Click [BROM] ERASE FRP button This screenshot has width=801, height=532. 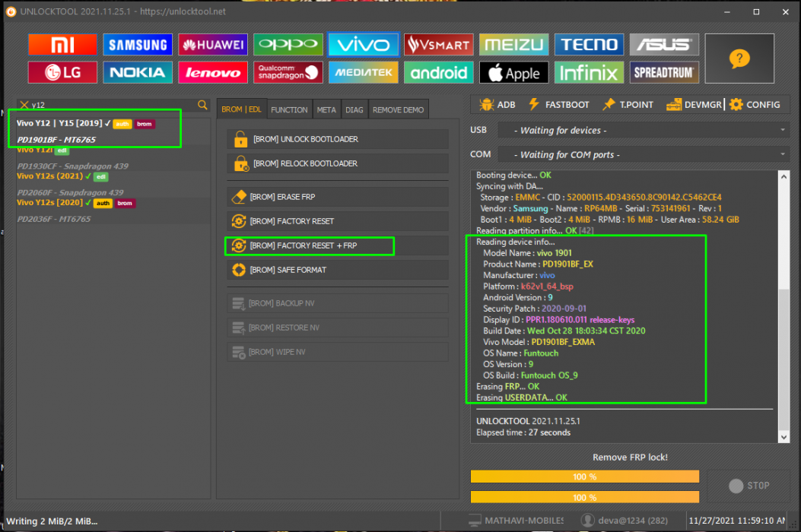[338, 197]
